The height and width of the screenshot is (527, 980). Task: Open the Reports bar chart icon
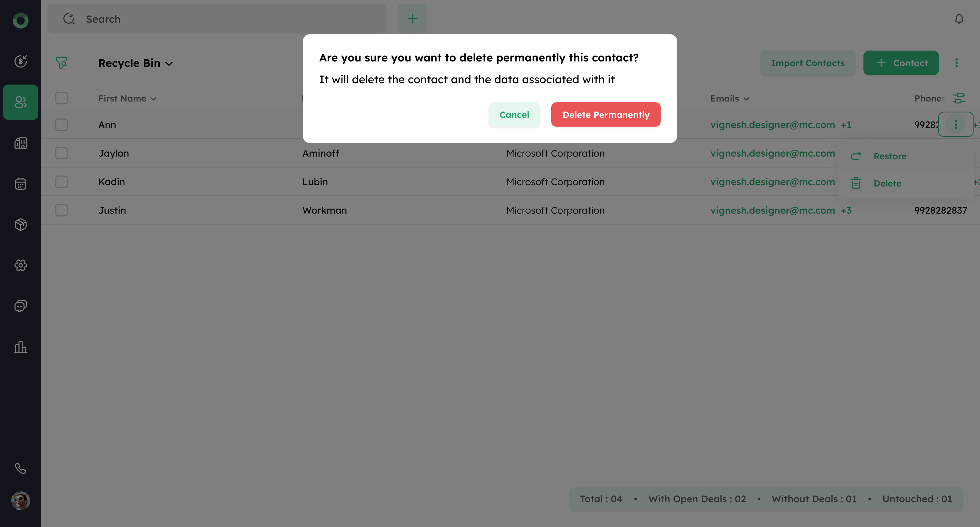pyautogui.click(x=20, y=347)
